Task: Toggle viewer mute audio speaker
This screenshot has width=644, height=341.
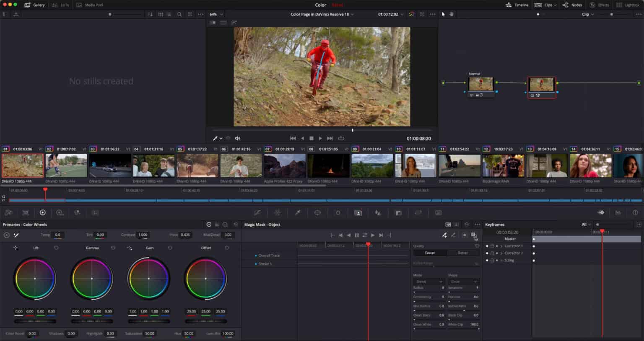Action: 237,138
